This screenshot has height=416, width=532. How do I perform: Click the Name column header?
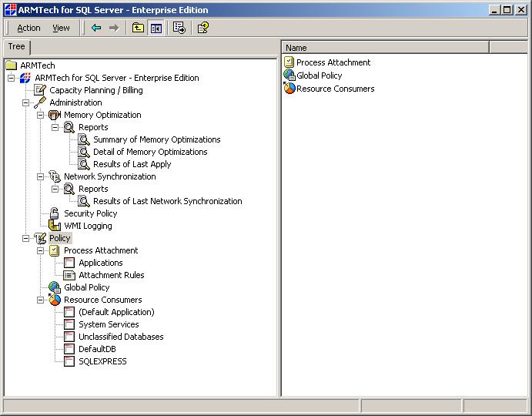(386, 48)
